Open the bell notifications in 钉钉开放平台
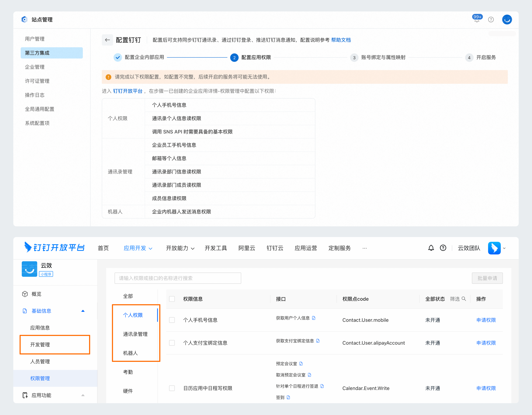The width and height of the screenshot is (532, 415). [x=431, y=248]
